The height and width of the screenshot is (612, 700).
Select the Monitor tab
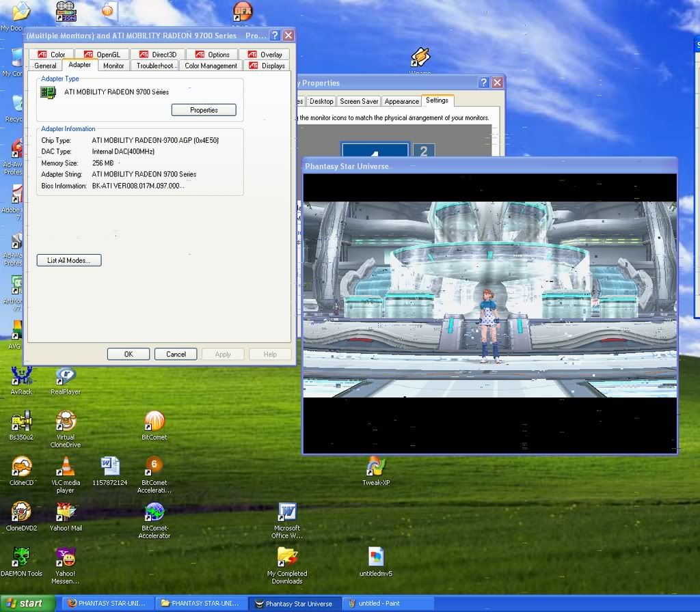point(113,66)
